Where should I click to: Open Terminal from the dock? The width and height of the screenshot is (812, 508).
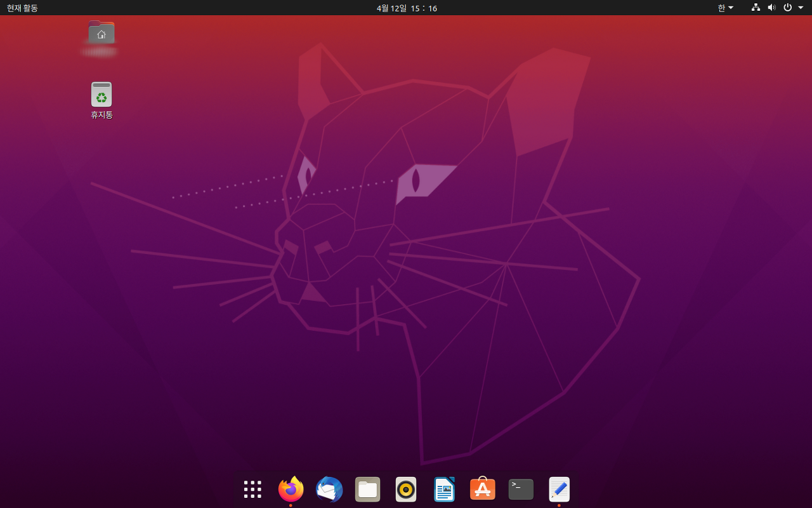click(x=521, y=489)
